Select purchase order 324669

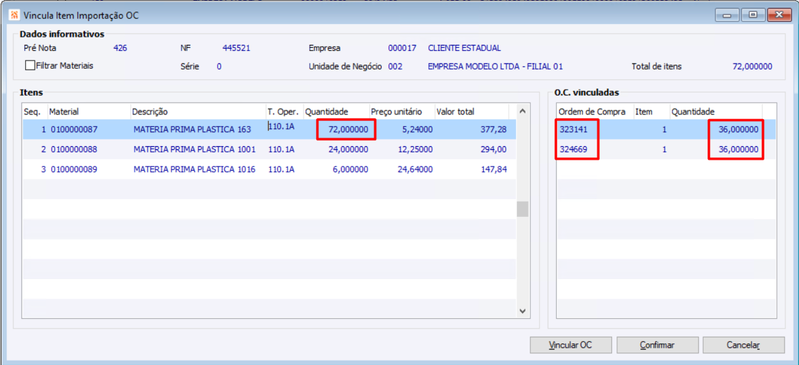click(x=573, y=149)
